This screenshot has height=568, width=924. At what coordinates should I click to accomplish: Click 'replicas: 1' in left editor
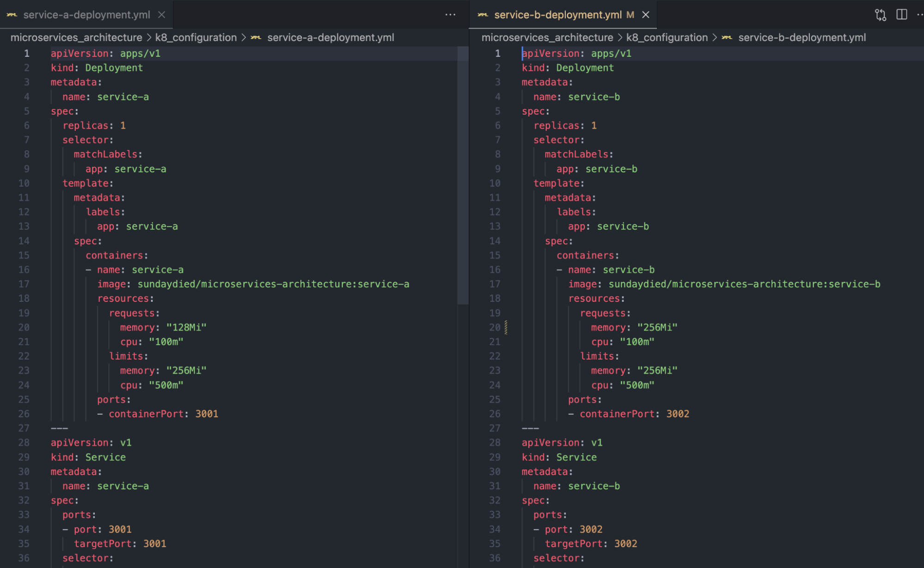(x=94, y=125)
